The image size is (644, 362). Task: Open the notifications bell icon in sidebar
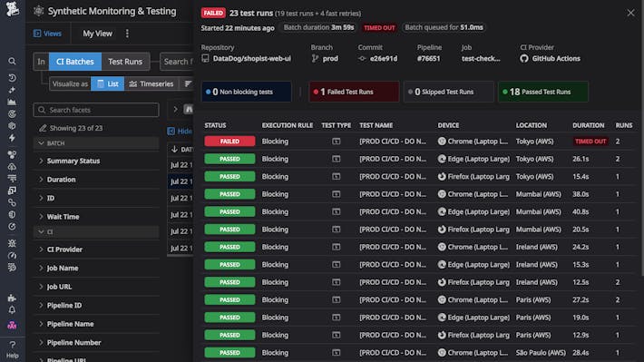pyautogui.click(x=12, y=309)
